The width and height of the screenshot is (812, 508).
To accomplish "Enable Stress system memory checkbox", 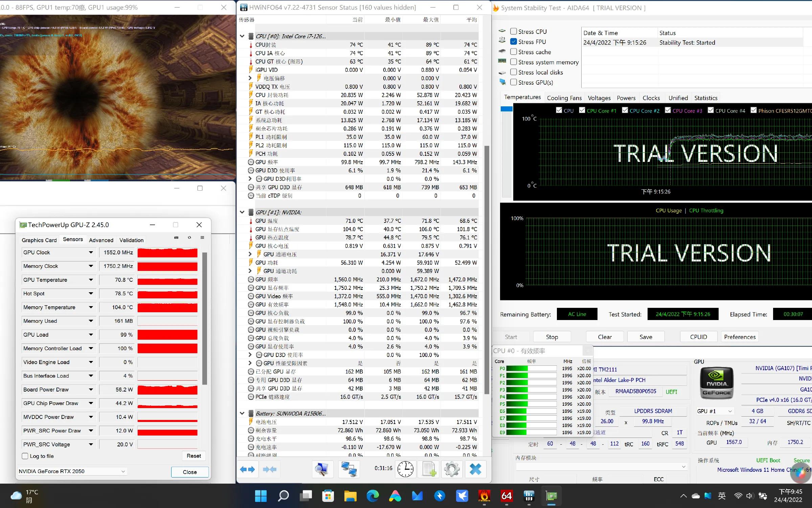I will pos(514,62).
